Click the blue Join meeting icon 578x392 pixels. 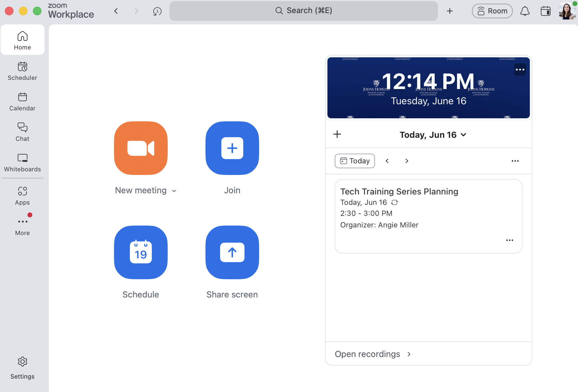click(232, 148)
